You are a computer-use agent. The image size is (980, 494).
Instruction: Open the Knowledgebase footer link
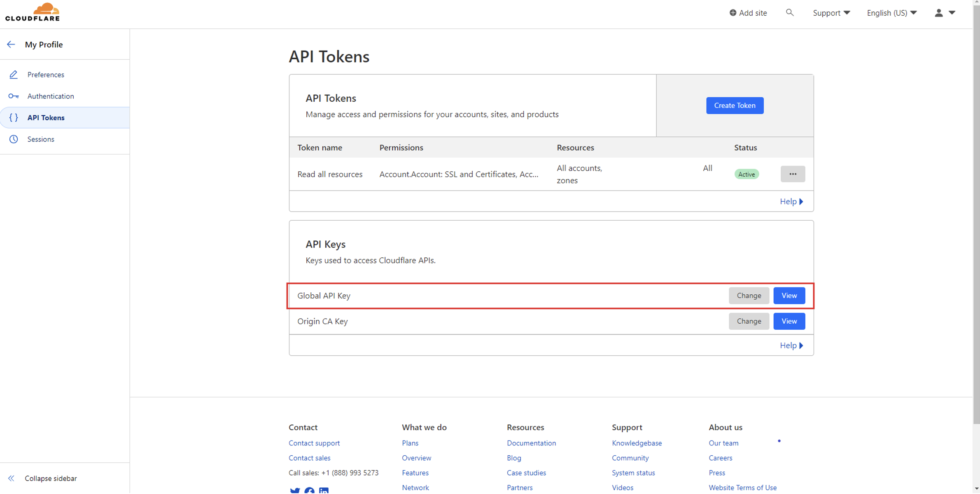click(637, 443)
